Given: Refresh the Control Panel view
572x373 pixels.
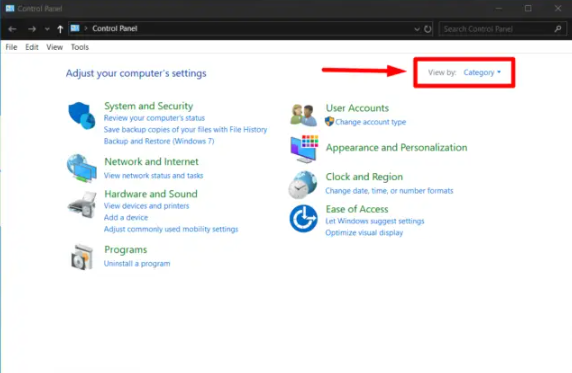Looking at the screenshot, I should (x=428, y=29).
